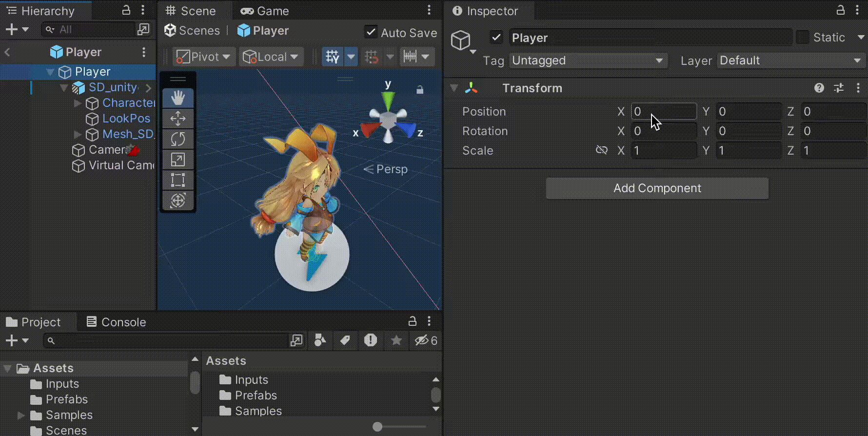
Task: Select the combined Transform tool
Action: (x=178, y=200)
